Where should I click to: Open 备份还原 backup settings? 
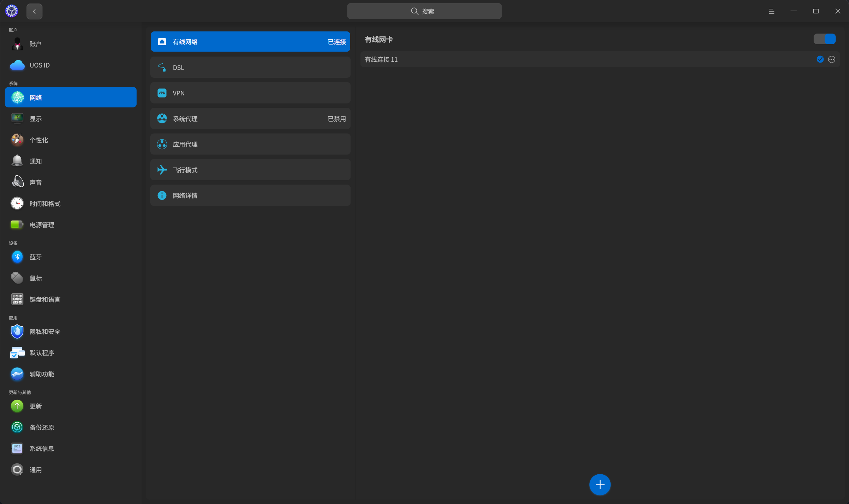pyautogui.click(x=71, y=427)
